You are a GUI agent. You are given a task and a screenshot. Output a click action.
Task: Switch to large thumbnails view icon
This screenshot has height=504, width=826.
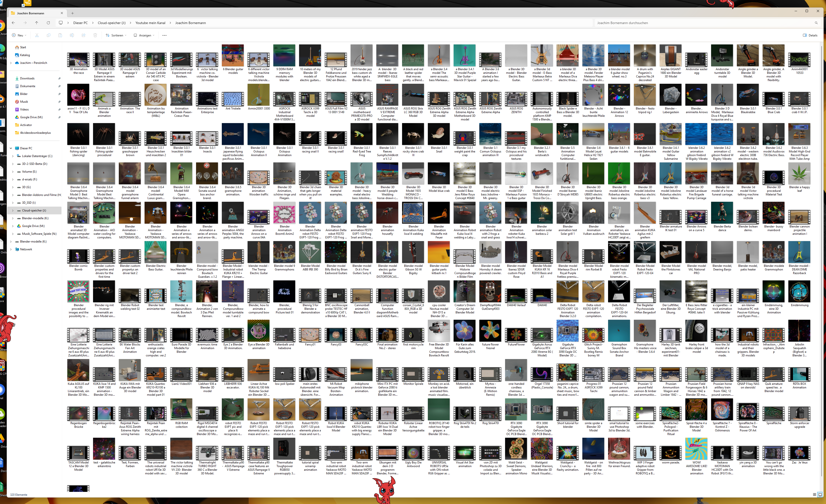click(x=820, y=495)
